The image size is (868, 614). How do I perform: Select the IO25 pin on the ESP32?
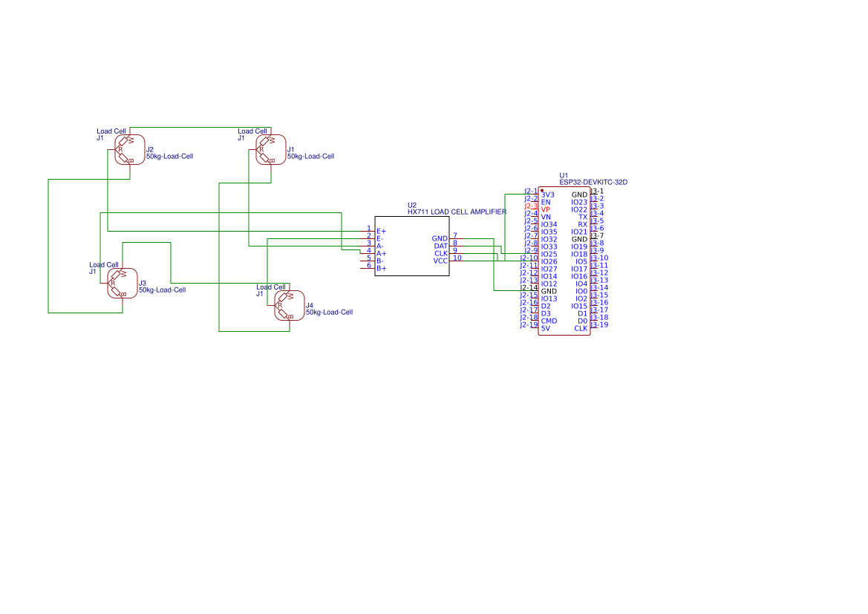(x=549, y=254)
